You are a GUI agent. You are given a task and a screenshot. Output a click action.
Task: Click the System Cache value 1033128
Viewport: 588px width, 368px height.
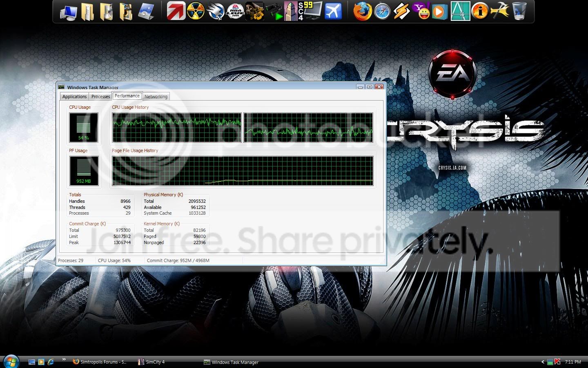[x=197, y=213]
